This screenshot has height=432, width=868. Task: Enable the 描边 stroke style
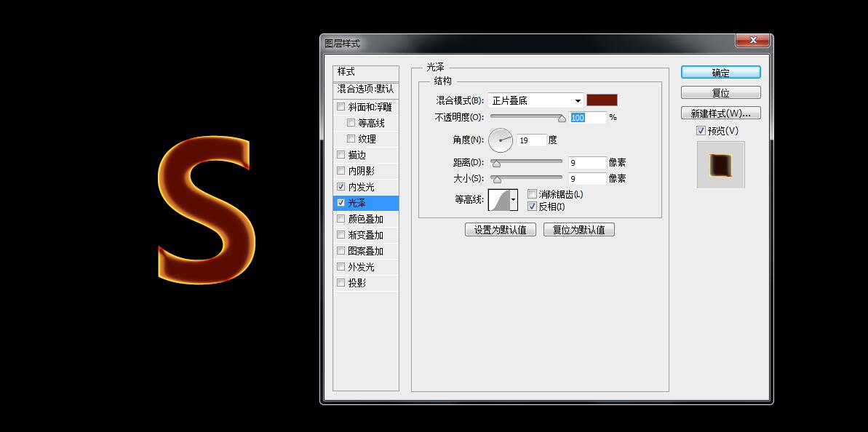point(341,154)
